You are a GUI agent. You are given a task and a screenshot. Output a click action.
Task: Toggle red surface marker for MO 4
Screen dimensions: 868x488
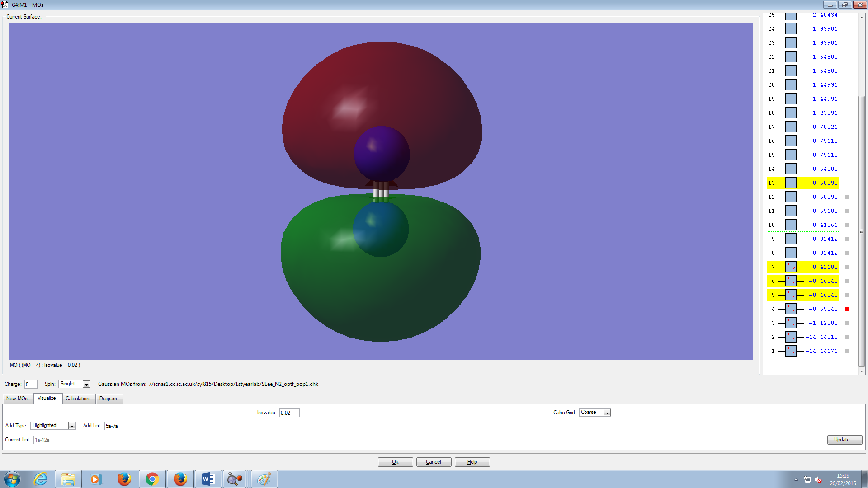point(847,309)
